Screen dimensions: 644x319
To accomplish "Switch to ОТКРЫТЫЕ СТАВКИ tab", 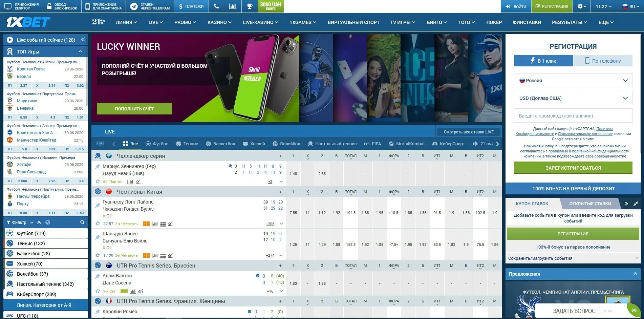I will pyautogui.click(x=590, y=204).
